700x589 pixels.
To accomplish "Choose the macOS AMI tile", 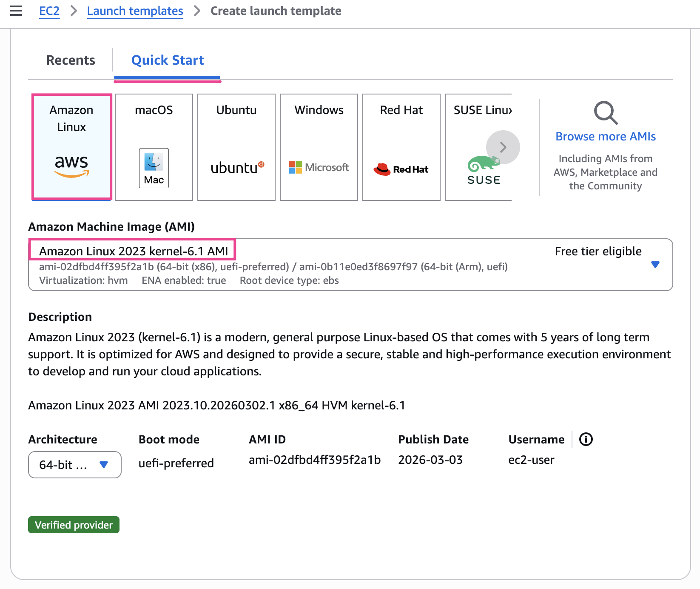I will 154,147.
